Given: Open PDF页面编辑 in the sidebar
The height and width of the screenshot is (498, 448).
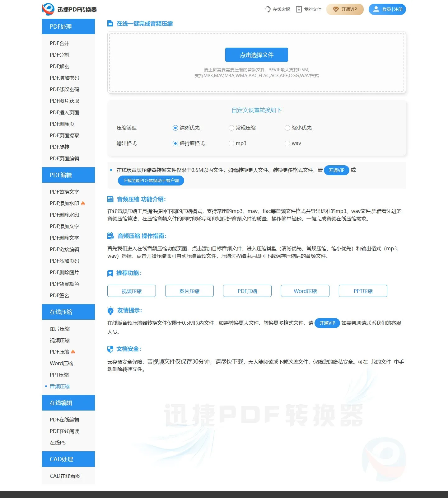Looking at the screenshot, I should point(64,158).
